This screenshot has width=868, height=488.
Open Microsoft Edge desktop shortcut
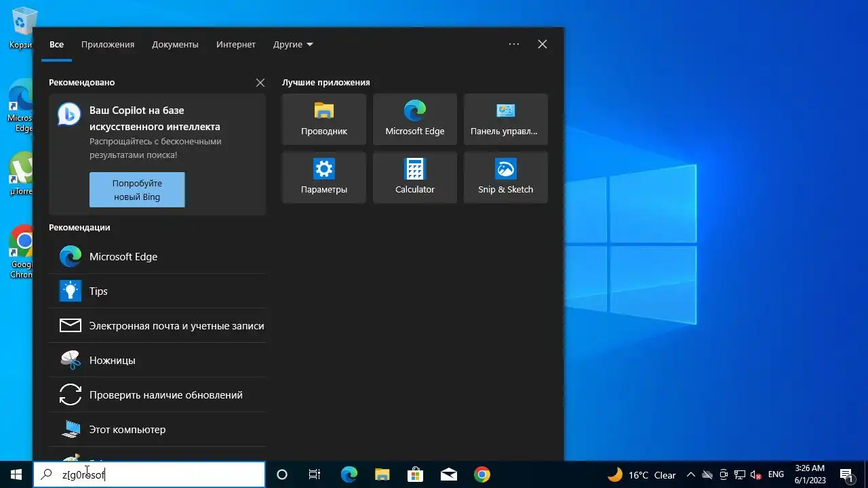pos(22,106)
